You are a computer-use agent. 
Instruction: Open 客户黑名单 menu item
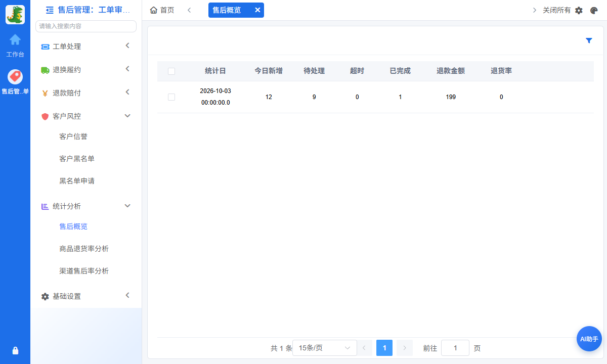77,159
